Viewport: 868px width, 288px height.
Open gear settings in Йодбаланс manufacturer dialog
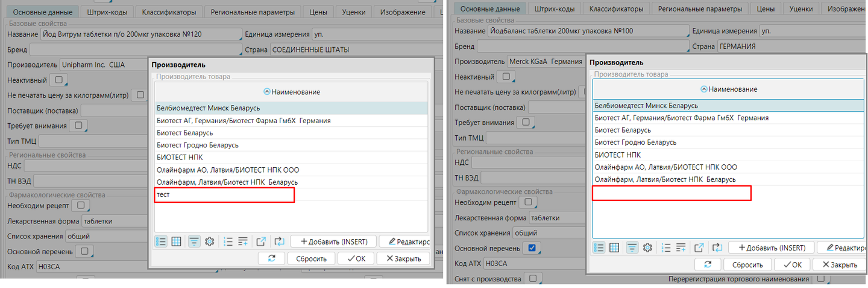(x=648, y=248)
